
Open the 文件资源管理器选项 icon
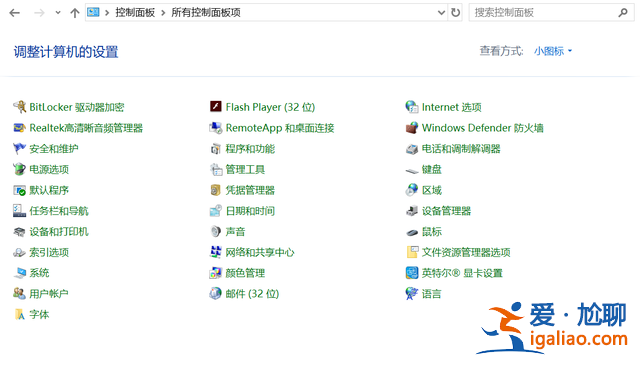(x=412, y=253)
